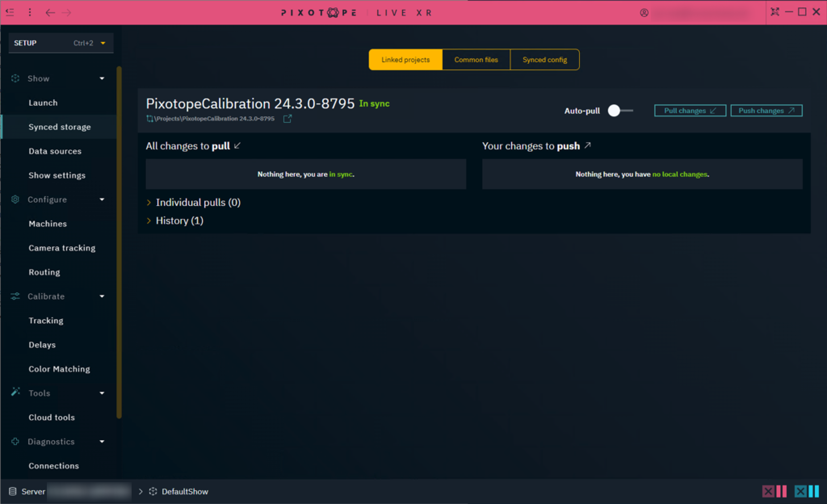Collapse the Calibrate sidebar group
This screenshot has width=827, height=504.
pos(102,296)
